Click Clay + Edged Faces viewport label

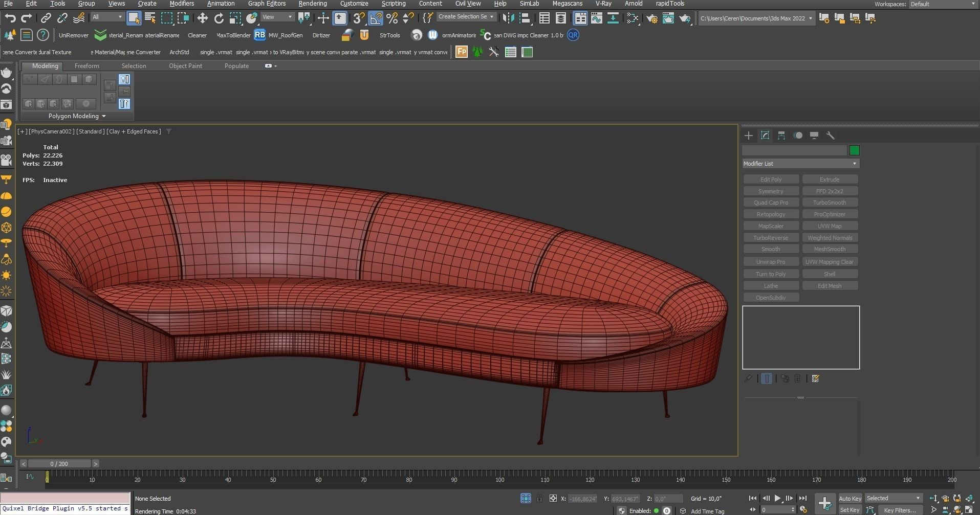[134, 131]
